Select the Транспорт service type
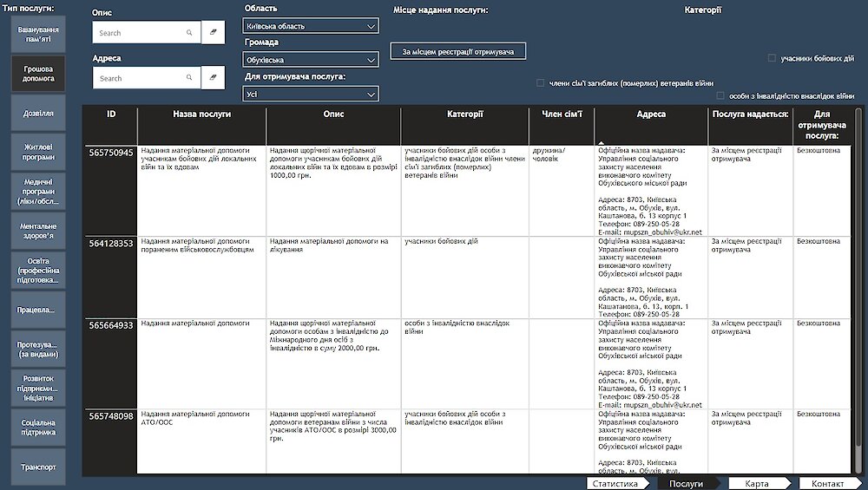This screenshot has height=490, width=868. coord(38,467)
